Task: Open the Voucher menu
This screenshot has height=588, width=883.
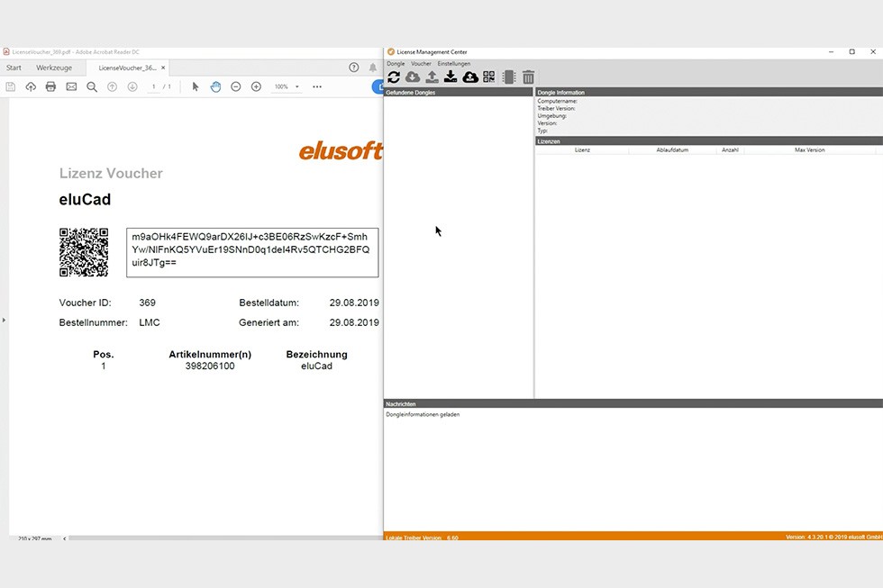Action: 422,64
